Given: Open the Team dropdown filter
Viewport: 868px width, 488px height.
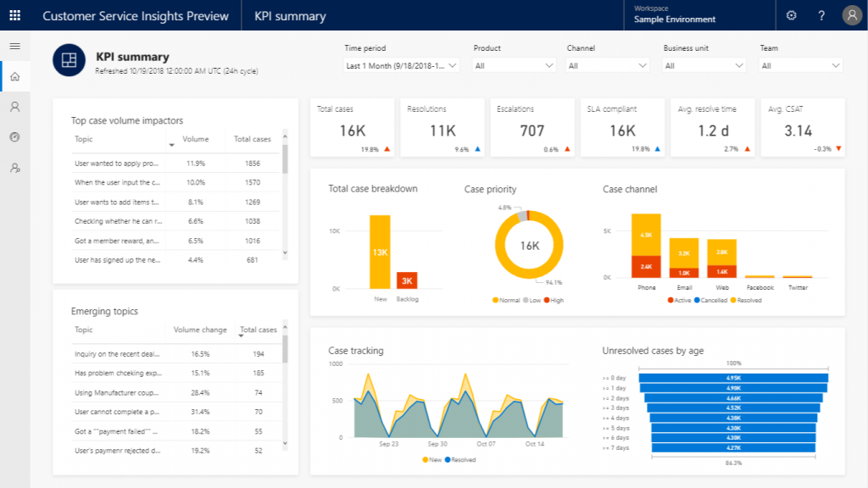Looking at the screenshot, I should pos(800,64).
